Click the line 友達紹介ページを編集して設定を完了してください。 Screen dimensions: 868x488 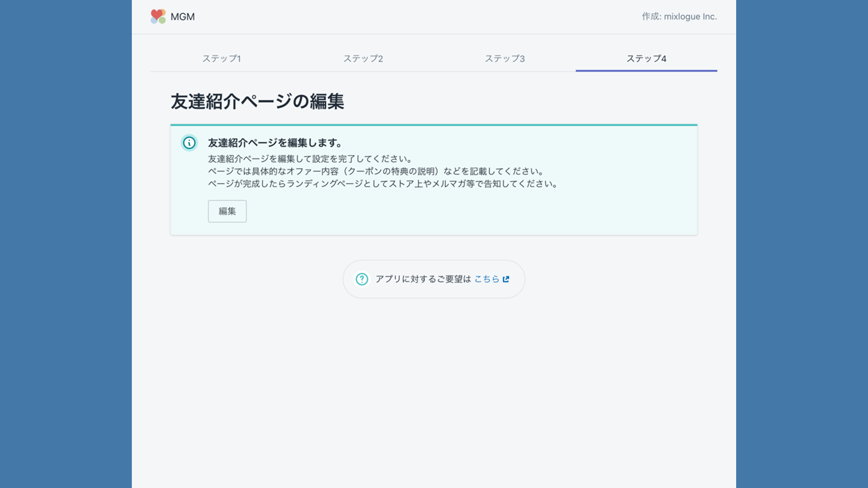pos(311,159)
